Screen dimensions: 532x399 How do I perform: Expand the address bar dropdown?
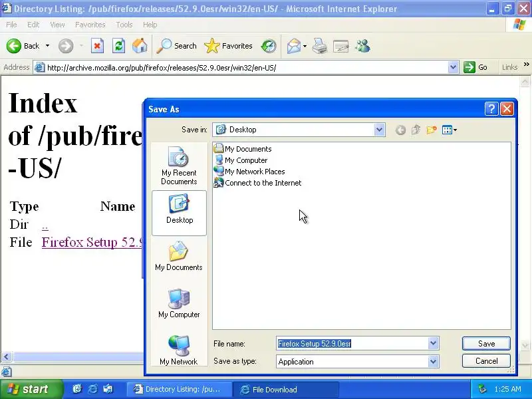click(453, 67)
